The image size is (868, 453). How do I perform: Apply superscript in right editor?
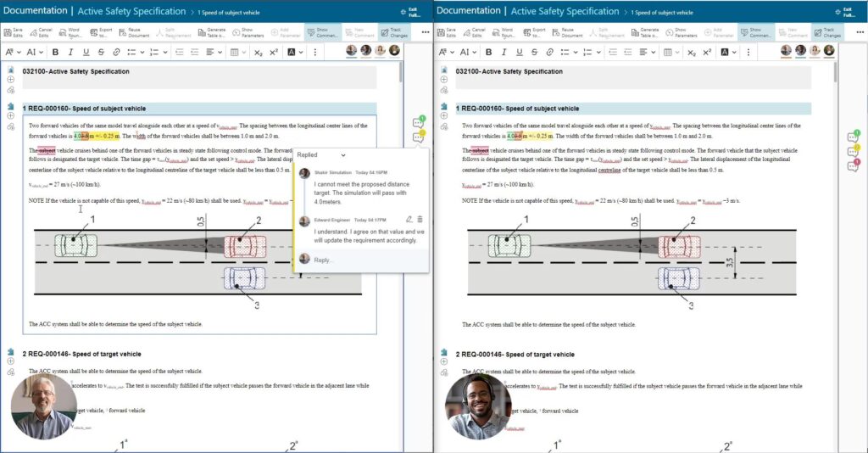coord(707,52)
